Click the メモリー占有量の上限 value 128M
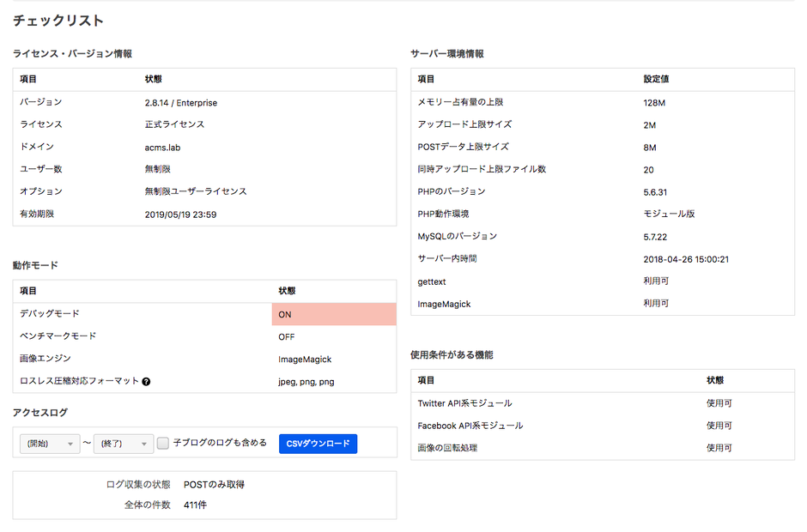The width and height of the screenshot is (807, 532). (655, 103)
